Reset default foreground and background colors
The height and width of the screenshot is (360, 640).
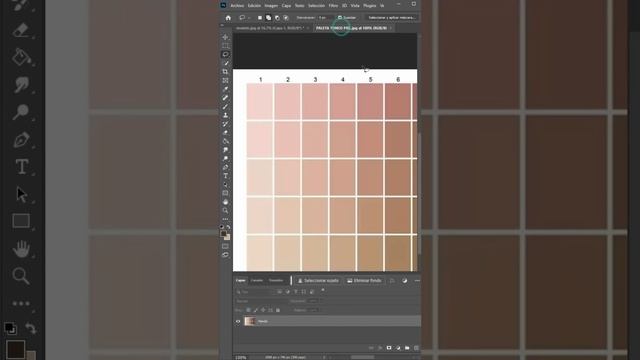pyautogui.click(x=222, y=227)
